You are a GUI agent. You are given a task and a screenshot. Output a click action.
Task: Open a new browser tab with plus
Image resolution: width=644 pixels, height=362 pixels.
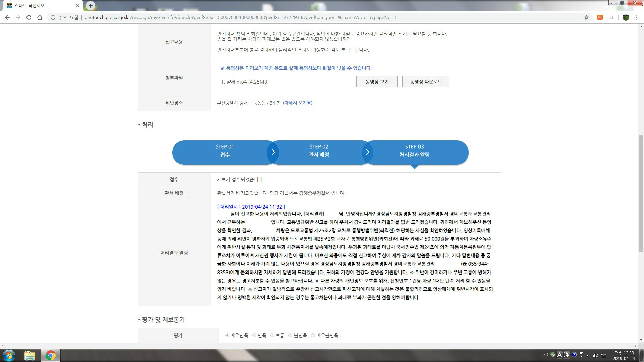pyautogui.click(x=91, y=5)
